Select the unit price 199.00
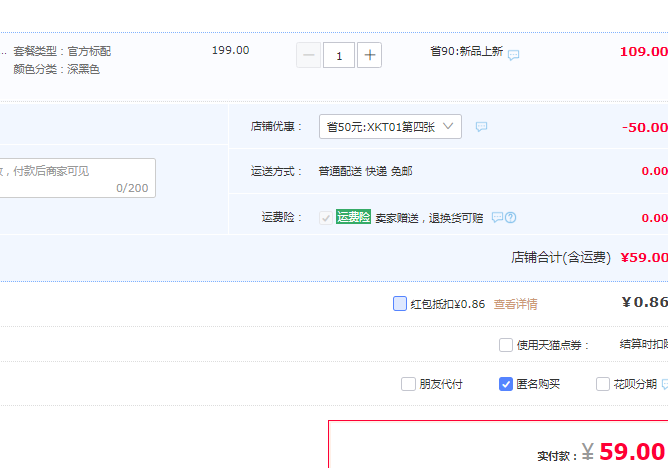 tap(230, 50)
